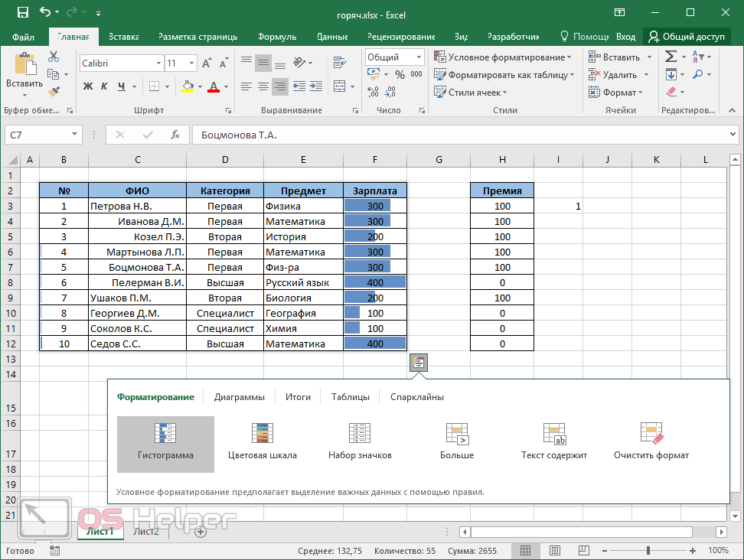
Task: Click the Очистить формат option
Action: coord(651,441)
